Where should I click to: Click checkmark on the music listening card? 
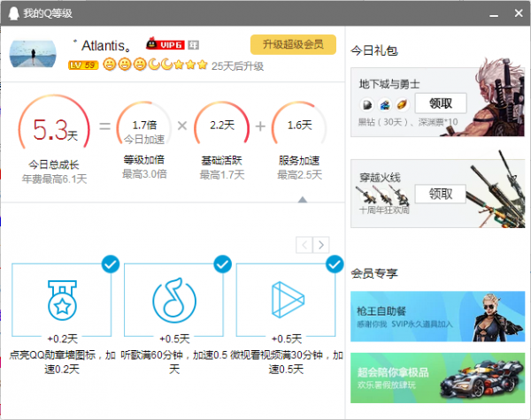tap(222, 264)
